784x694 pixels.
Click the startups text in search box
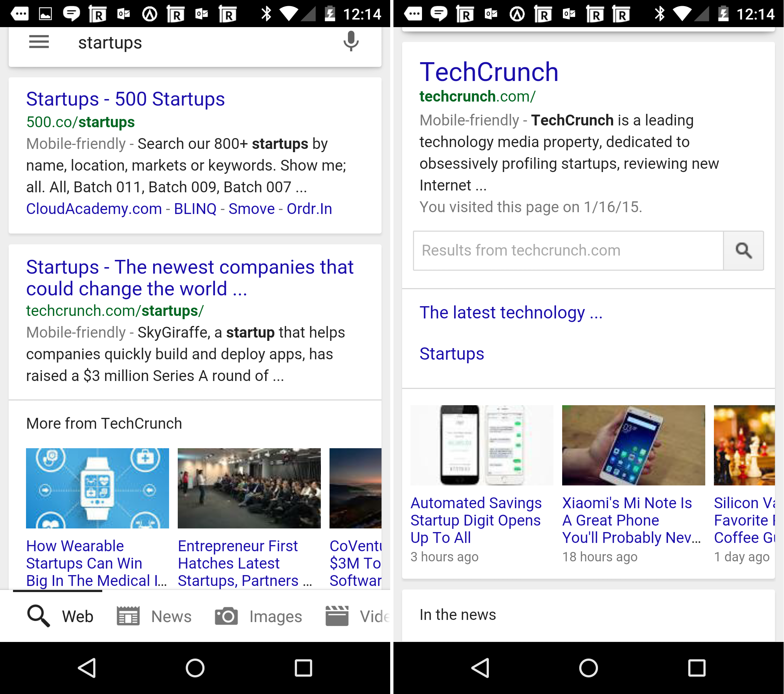click(x=110, y=43)
